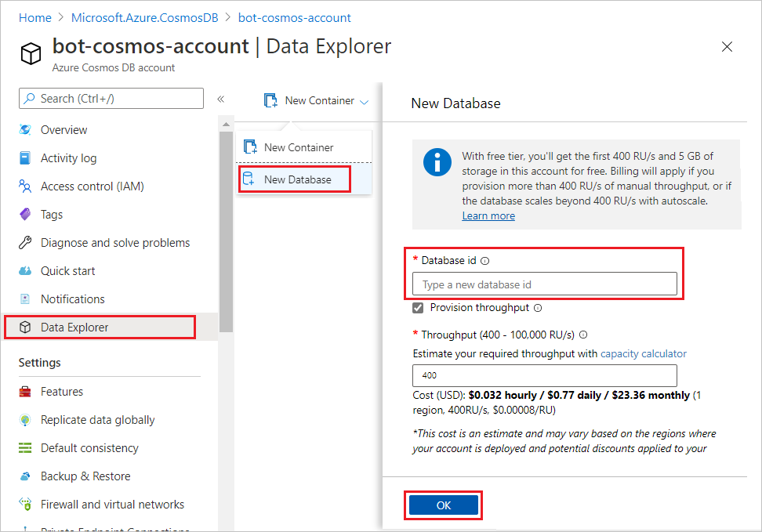Click the Overview globe icon
Screen dimensions: 762x532
point(25,130)
